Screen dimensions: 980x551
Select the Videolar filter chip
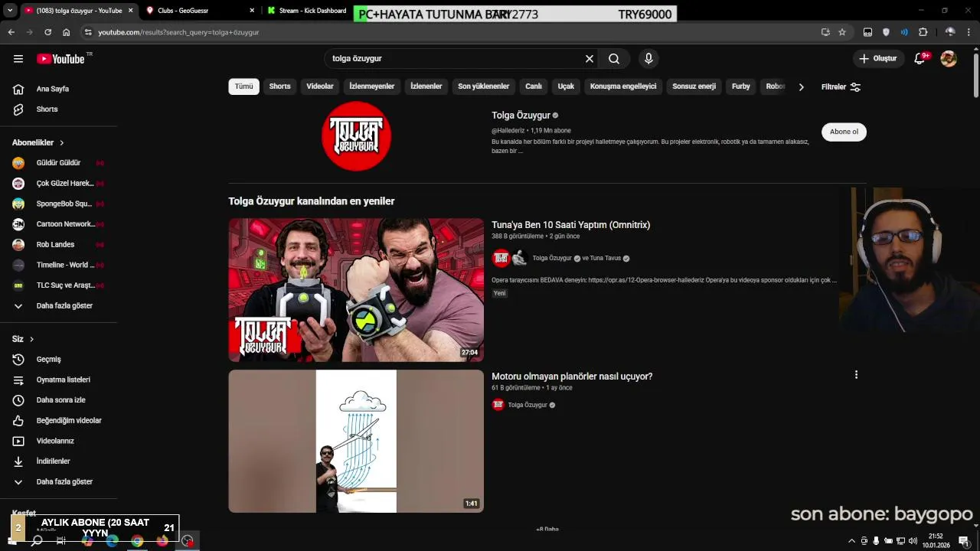tap(320, 86)
